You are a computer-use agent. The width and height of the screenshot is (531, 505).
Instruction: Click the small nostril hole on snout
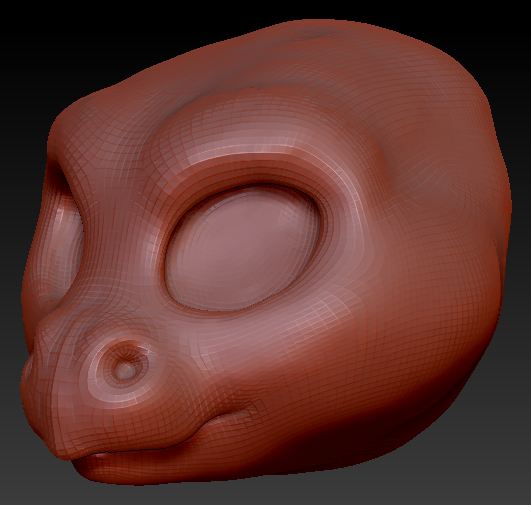click(x=124, y=369)
